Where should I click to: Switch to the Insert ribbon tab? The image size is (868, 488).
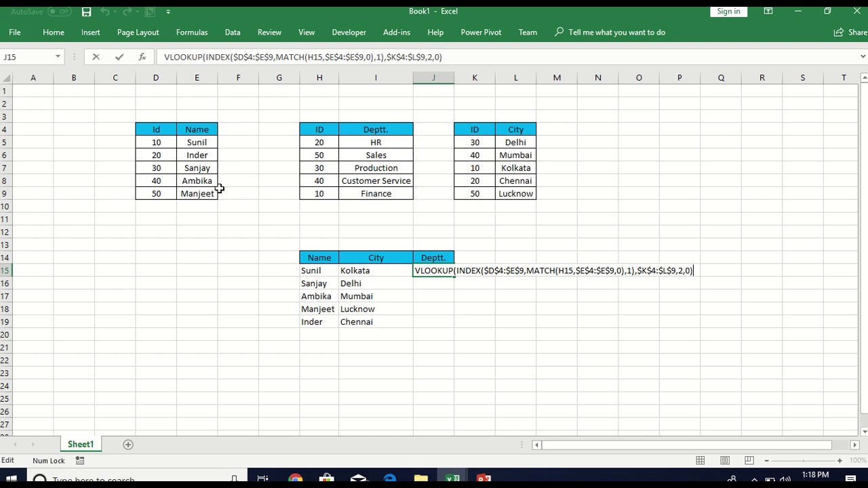point(91,32)
